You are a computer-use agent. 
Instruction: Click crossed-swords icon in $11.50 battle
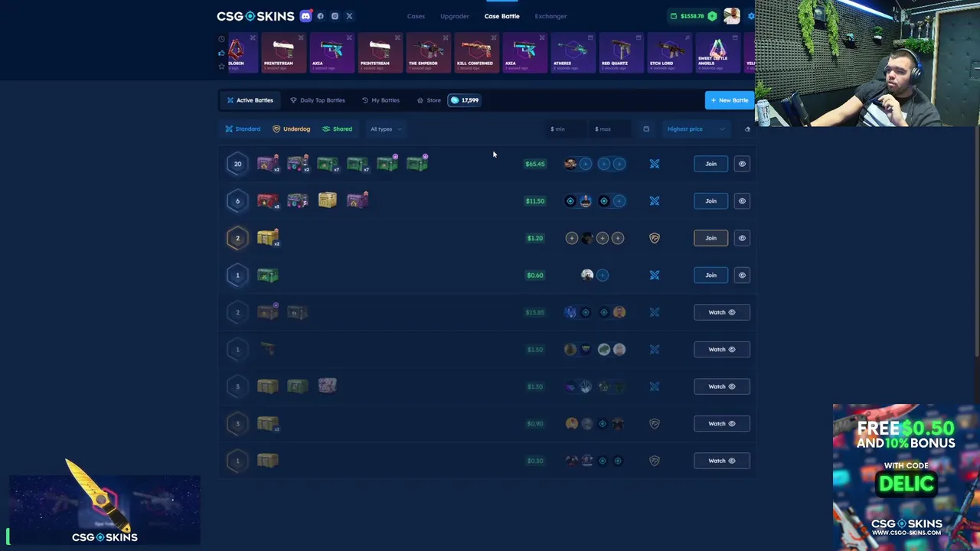coord(655,201)
